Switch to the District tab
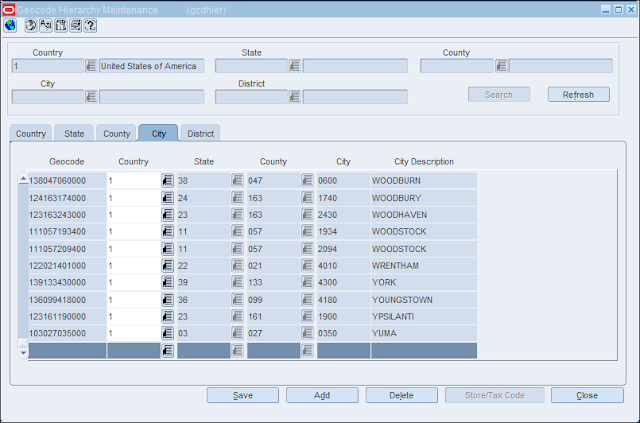The width and height of the screenshot is (640, 423). tap(200, 134)
